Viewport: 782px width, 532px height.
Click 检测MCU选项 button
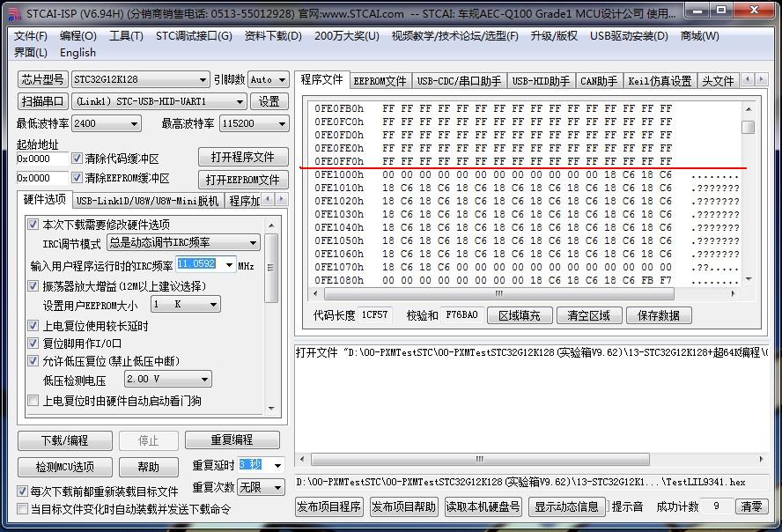point(65,467)
